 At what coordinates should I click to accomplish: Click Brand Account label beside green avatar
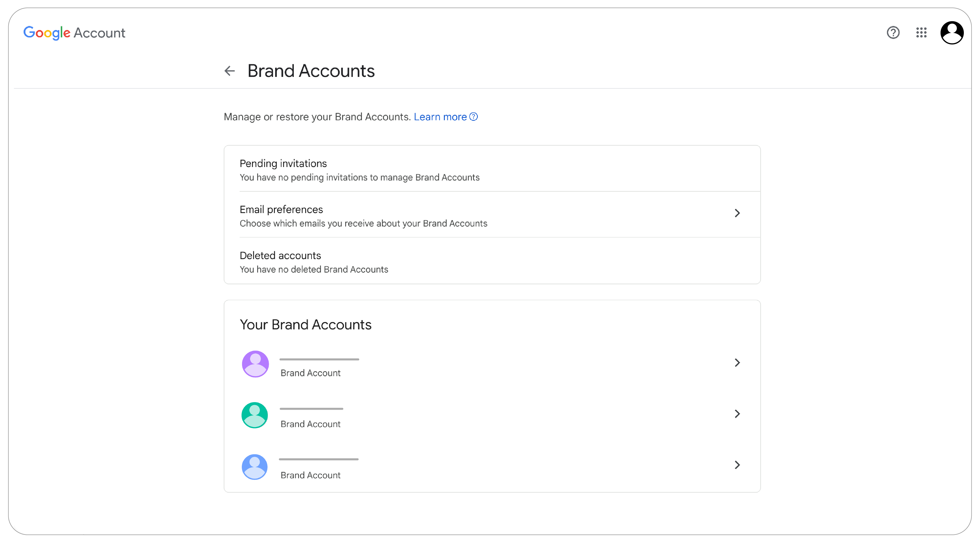[x=310, y=424]
